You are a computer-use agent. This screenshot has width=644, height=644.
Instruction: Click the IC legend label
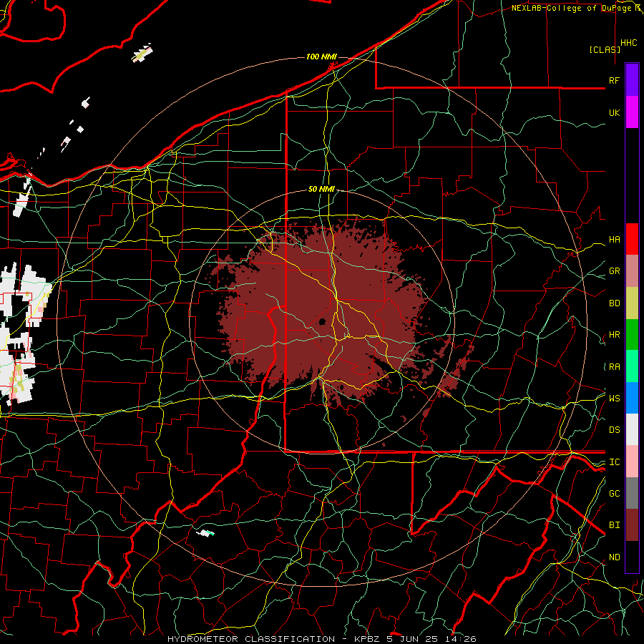tap(614, 462)
